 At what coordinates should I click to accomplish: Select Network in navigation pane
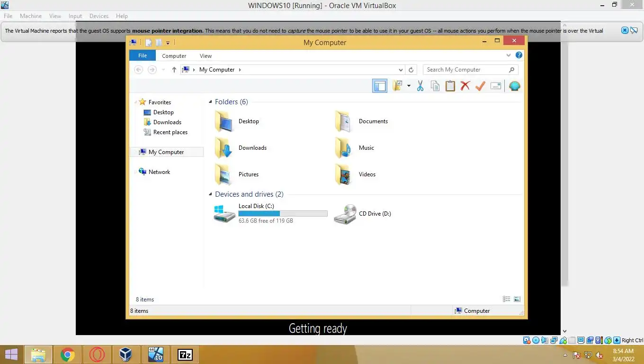[154, 172]
